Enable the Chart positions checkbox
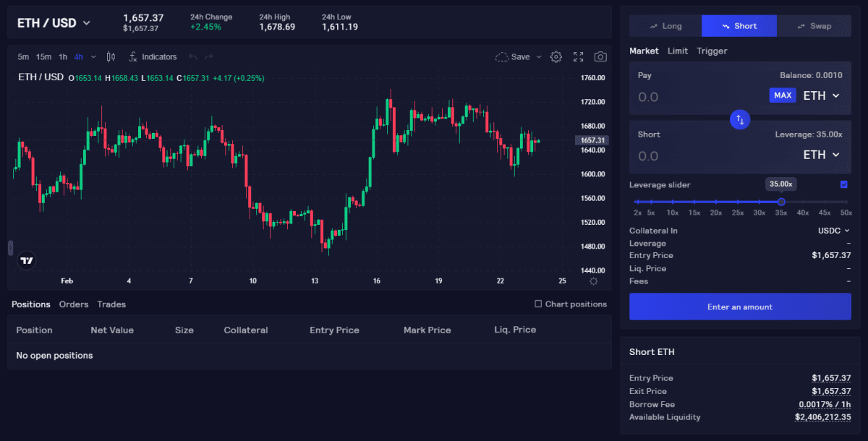 click(538, 304)
